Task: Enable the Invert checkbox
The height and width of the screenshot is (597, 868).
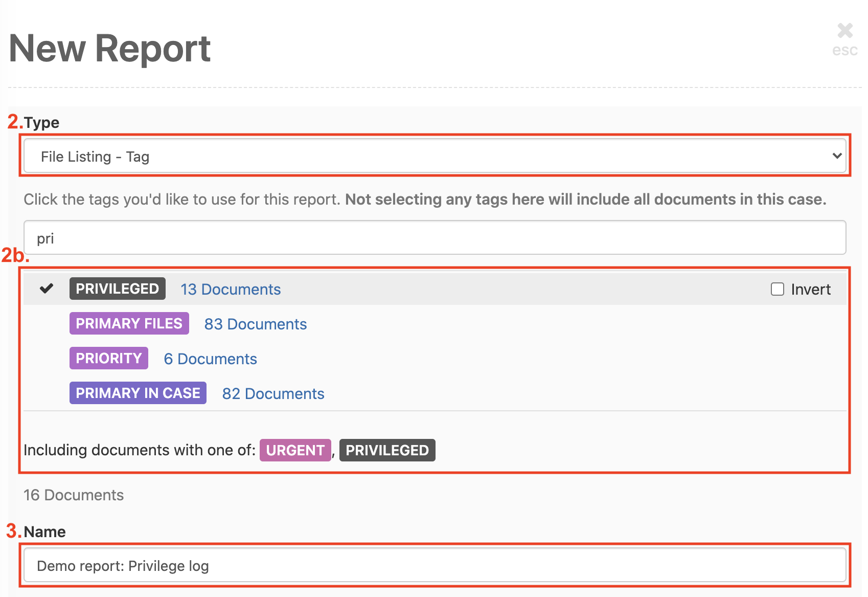Action: click(778, 289)
